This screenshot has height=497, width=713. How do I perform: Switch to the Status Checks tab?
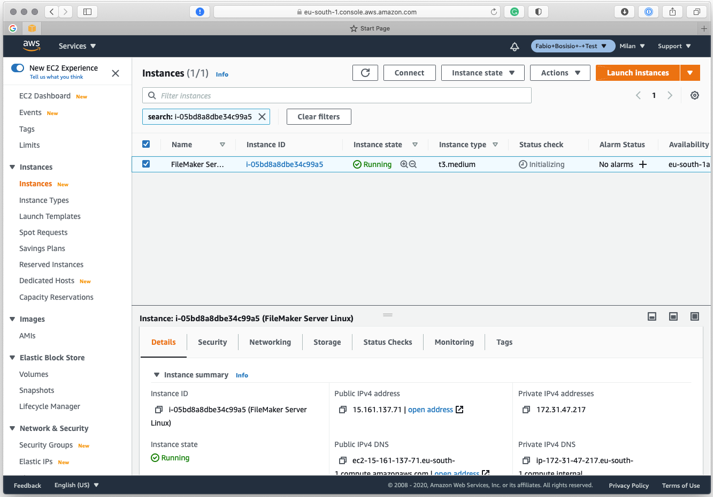[387, 342]
